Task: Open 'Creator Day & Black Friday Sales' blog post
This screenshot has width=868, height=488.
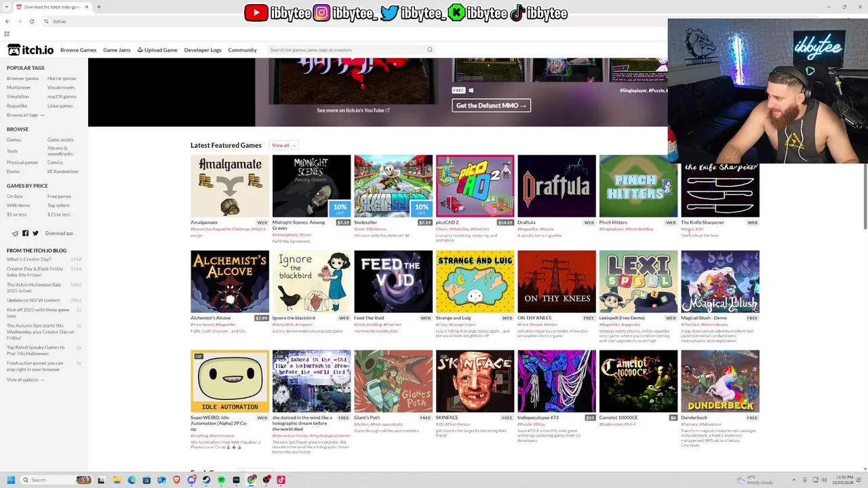Action: coord(35,272)
